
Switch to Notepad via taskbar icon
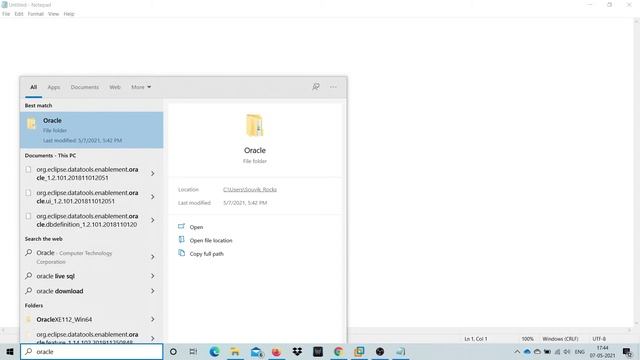401,351
